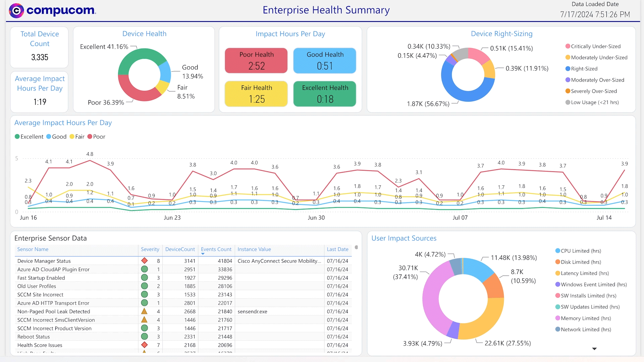The width and height of the screenshot is (644, 362).
Task: Click red diamond severity icon for Device Manager Status
Action: pos(145,261)
